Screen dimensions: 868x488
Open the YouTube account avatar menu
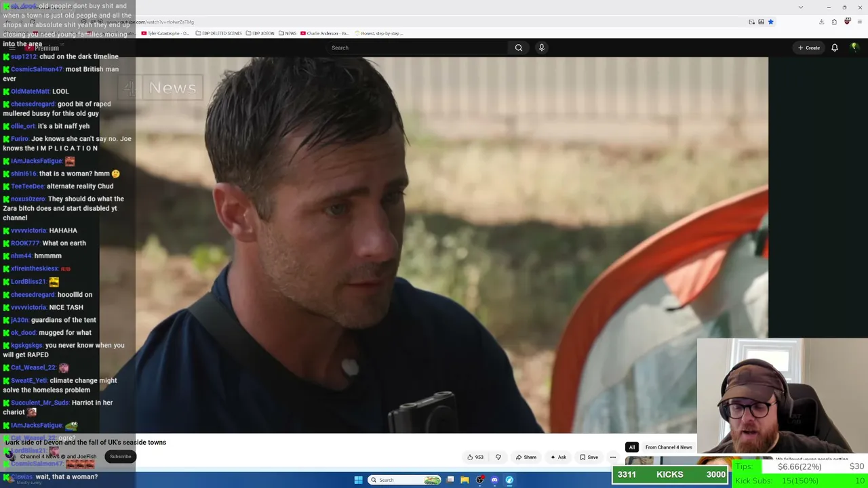854,47
